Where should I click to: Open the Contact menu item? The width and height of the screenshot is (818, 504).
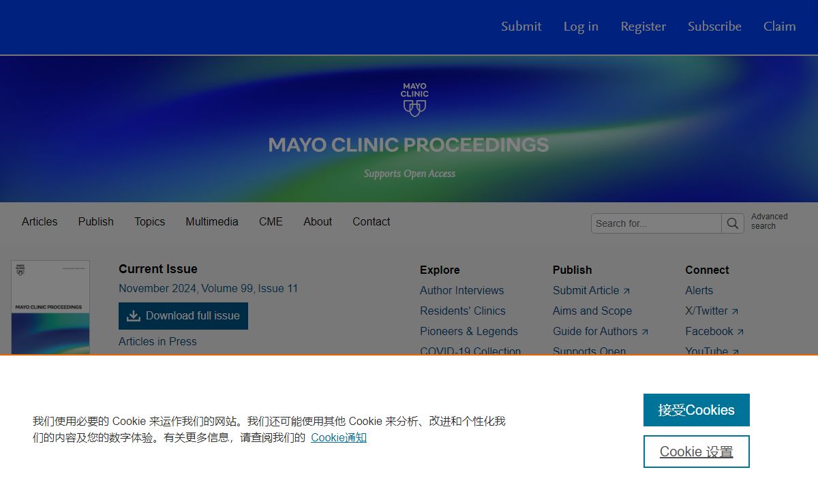(371, 221)
